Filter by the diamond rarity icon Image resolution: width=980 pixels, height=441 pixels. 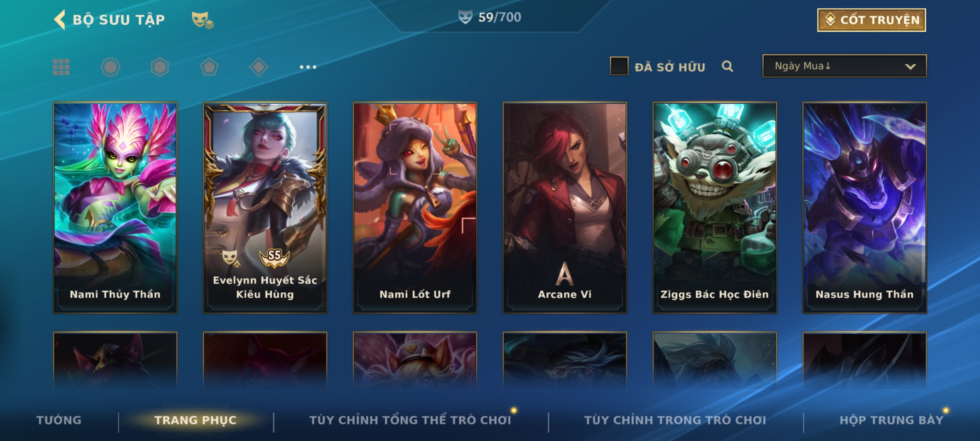[x=258, y=67]
